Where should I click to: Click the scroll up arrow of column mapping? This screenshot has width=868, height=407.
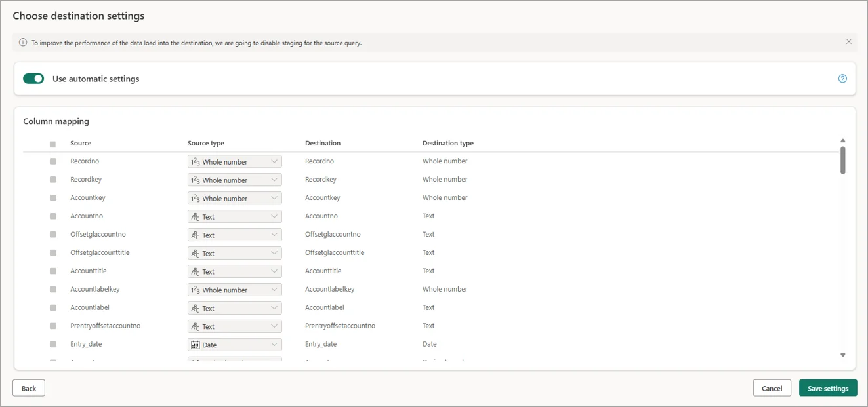843,140
